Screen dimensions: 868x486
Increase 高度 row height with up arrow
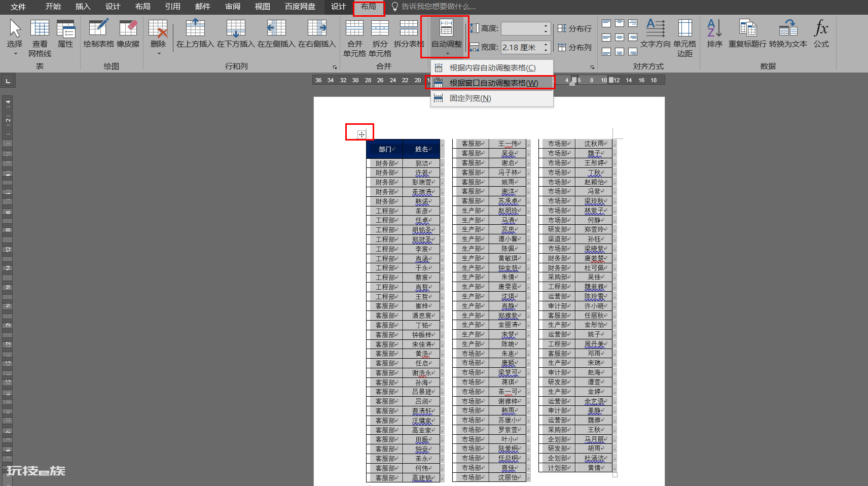click(546, 25)
